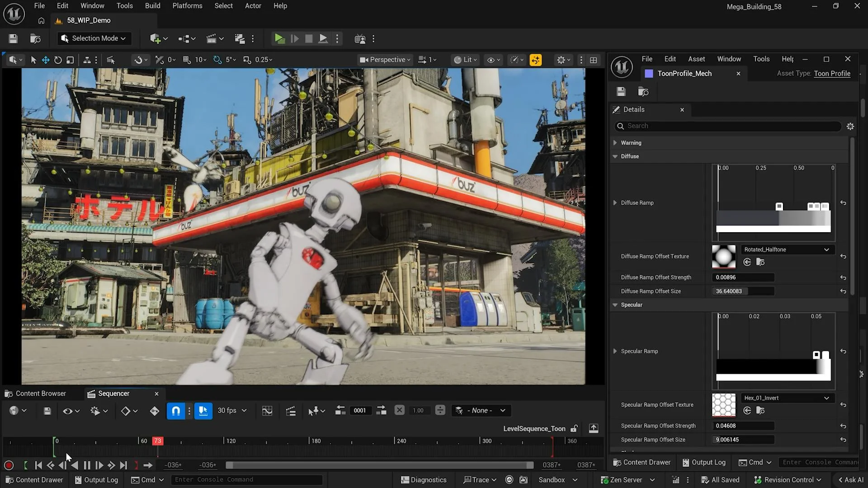Open the Diagnostics panel
868x488 pixels.
[x=424, y=480]
